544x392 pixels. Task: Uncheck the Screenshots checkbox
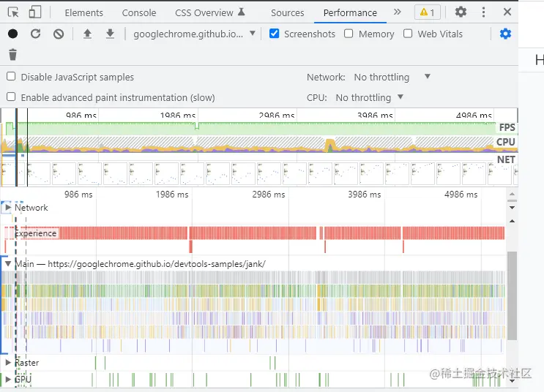[274, 34]
